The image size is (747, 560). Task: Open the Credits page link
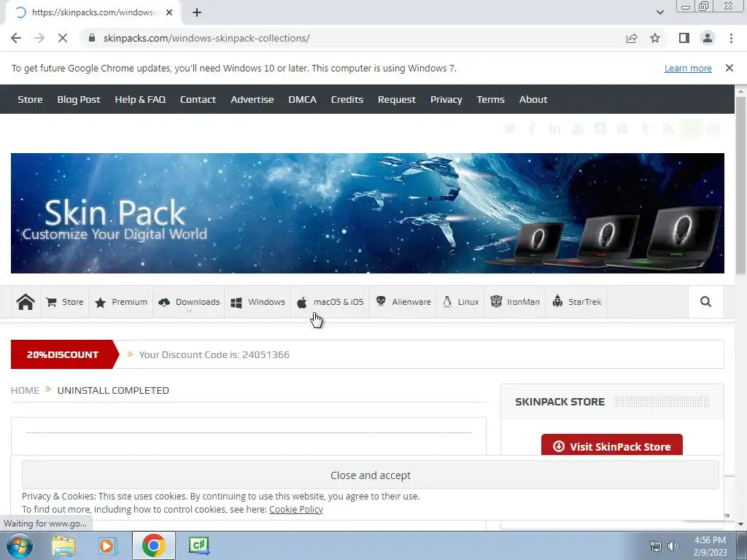click(x=347, y=99)
